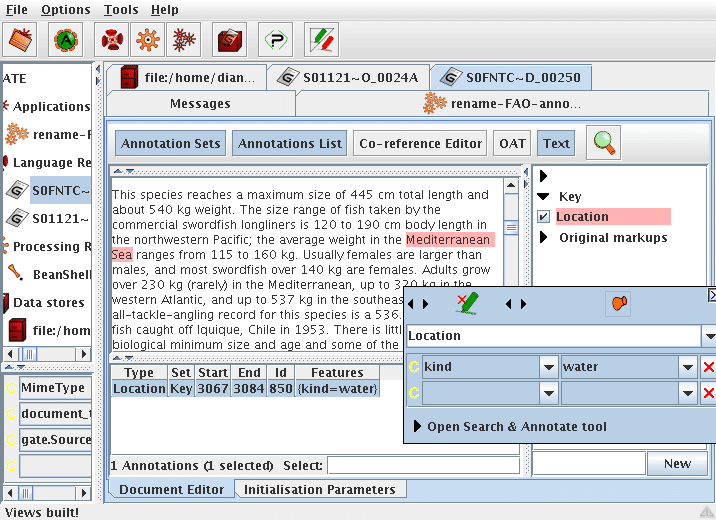Click the restore application toolbar icon

[20, 40]
